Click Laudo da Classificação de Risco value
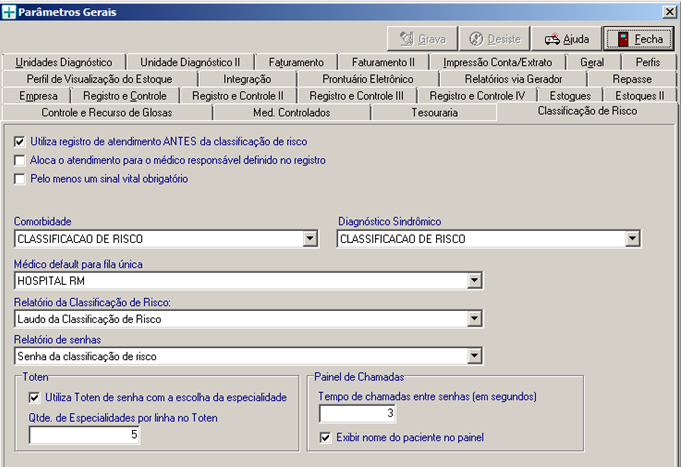 (89, 319)
